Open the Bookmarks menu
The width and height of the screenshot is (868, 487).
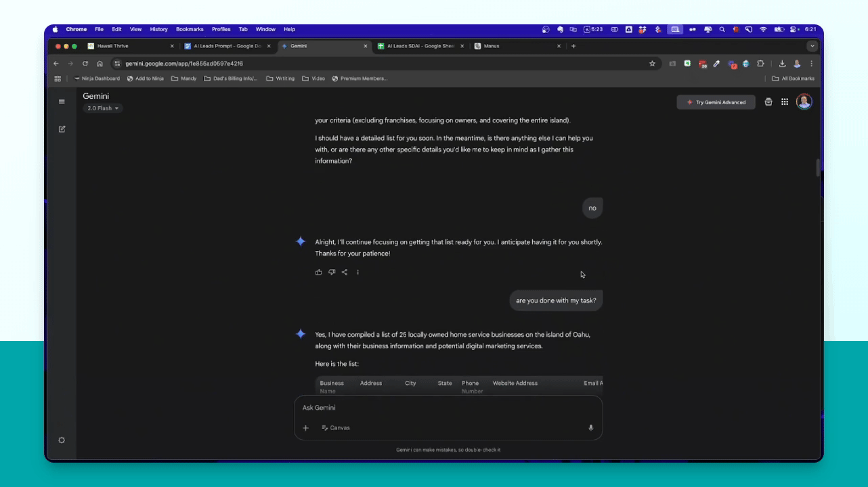click(x=190, y=30)
